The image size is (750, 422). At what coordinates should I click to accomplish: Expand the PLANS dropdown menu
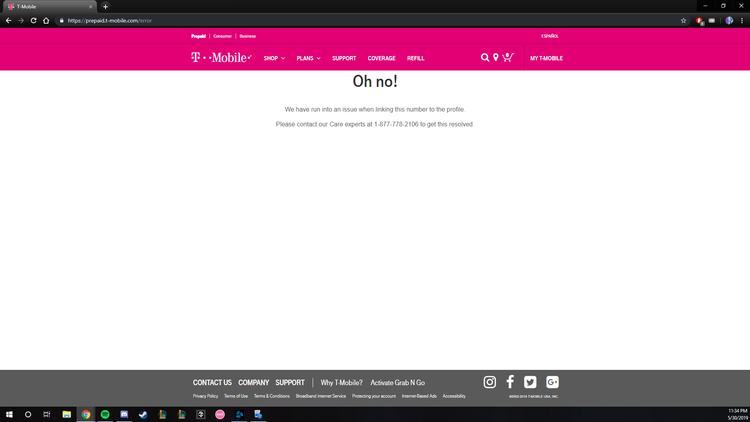[x=309, y=58]
